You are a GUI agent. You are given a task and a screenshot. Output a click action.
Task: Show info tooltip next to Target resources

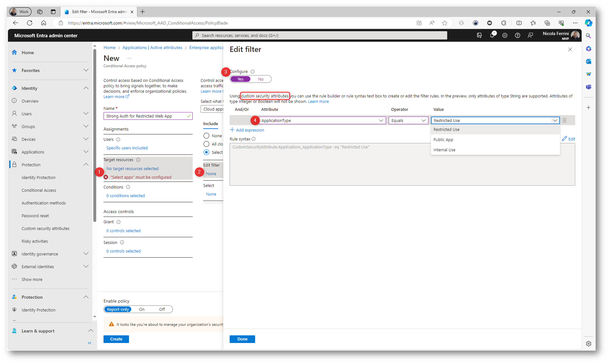click(x=138, y=160)
